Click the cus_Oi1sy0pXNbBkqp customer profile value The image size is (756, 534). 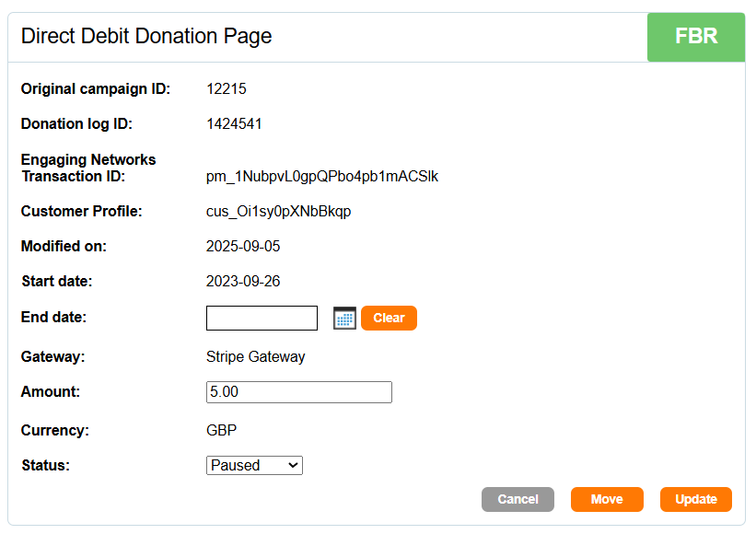(x=278, y=212)
